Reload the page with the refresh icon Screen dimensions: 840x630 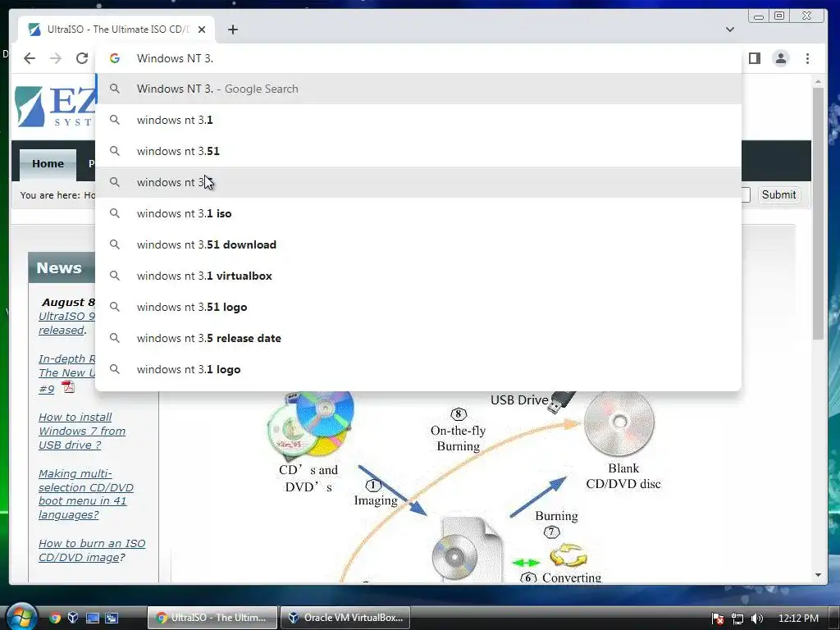[82, 58]
